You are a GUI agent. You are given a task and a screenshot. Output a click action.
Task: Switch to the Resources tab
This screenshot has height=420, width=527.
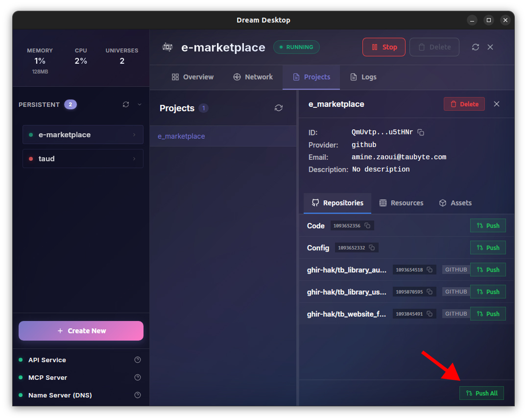(401, 203)
